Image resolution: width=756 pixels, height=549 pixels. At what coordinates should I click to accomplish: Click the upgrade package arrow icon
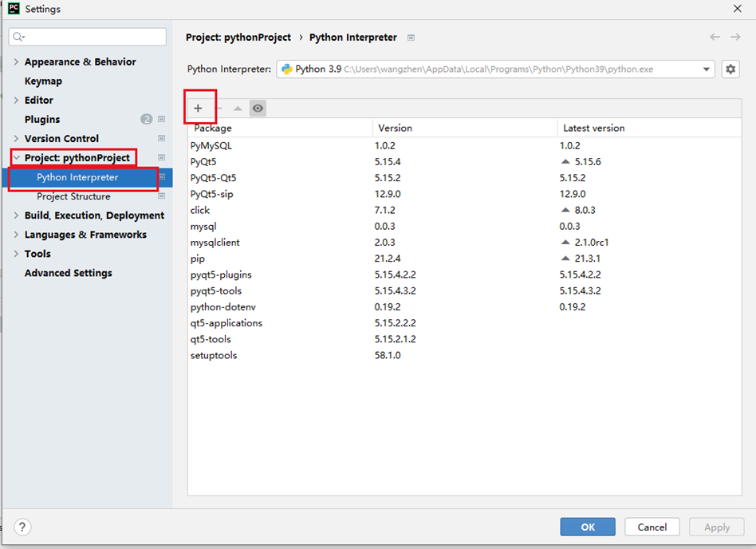click(x=238, y=108)
